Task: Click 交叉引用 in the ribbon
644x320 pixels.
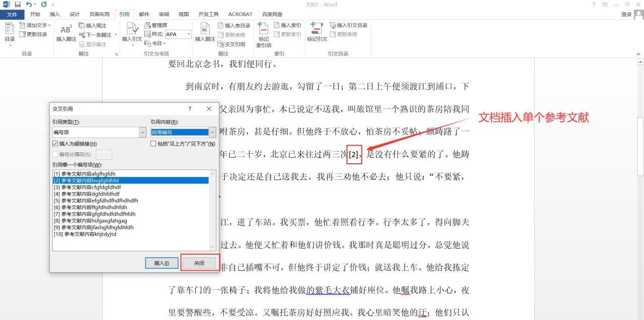Action: [231, 44]
